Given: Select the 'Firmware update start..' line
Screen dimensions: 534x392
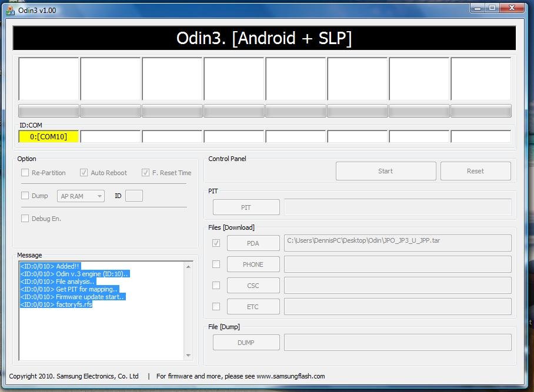Looking at the screenshot, I should [72, 297].
